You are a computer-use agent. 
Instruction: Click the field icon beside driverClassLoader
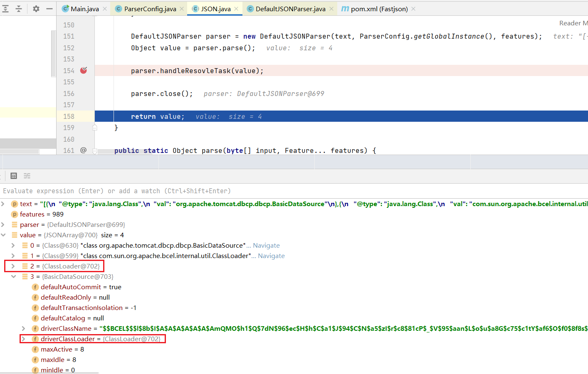35,339
